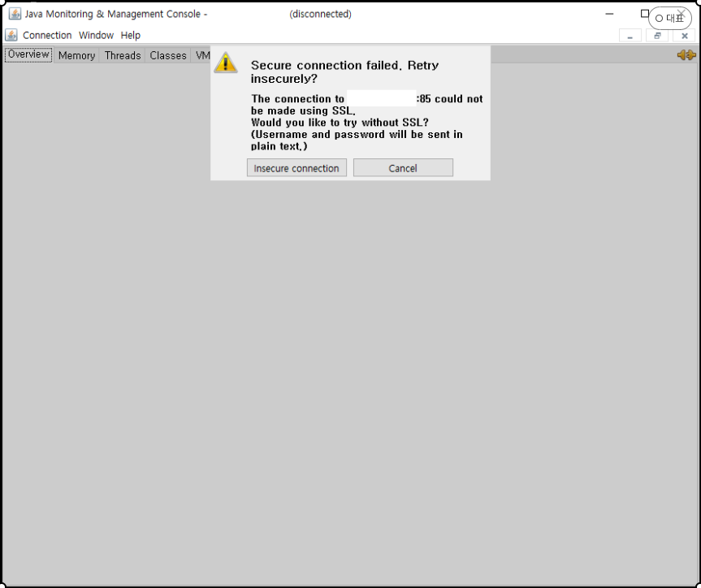Open the Window menu
The height and width of the screenshot is (588, 701).
point(96,35)
